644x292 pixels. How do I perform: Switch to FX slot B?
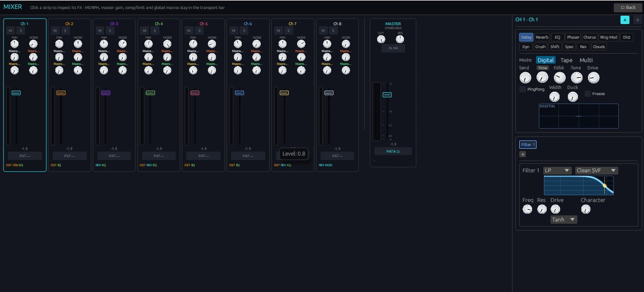click(x=637, y=20)
